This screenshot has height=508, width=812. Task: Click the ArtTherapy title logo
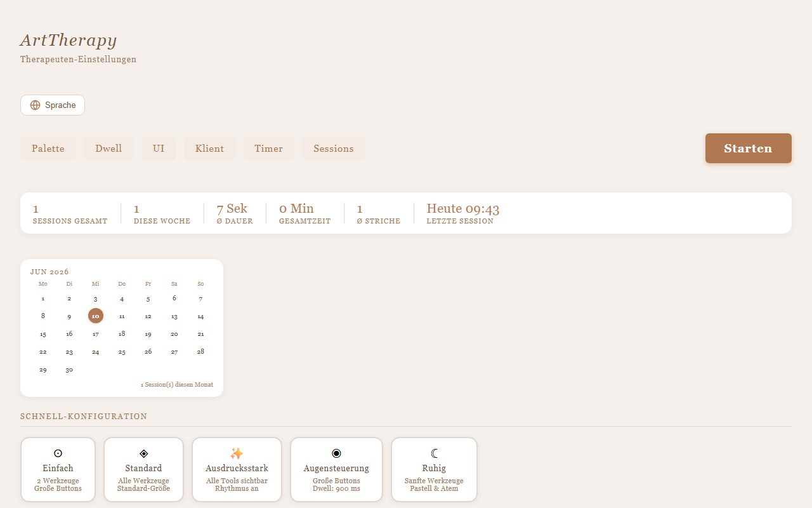69,40
